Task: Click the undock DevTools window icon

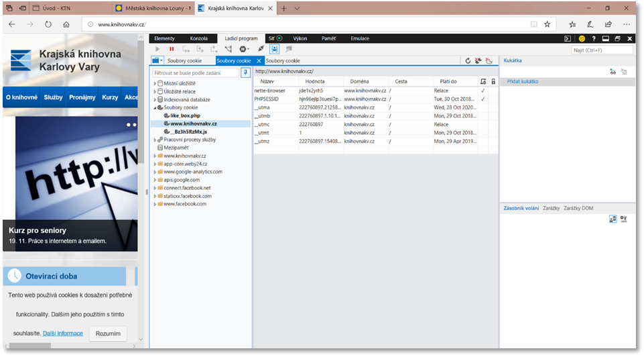Action: tap(617, 39)
